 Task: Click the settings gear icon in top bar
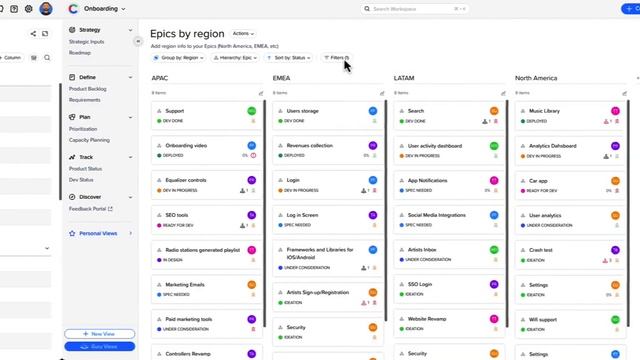tap(29, 9)
